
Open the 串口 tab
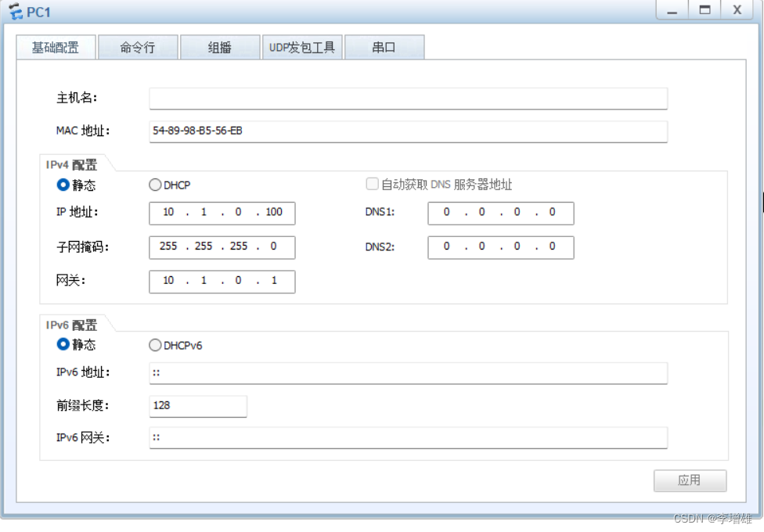pos(384,47)
